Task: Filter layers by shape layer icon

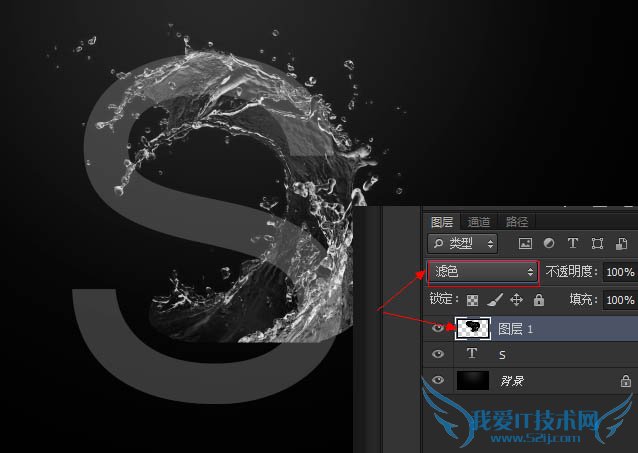Action: click(597, 244)
